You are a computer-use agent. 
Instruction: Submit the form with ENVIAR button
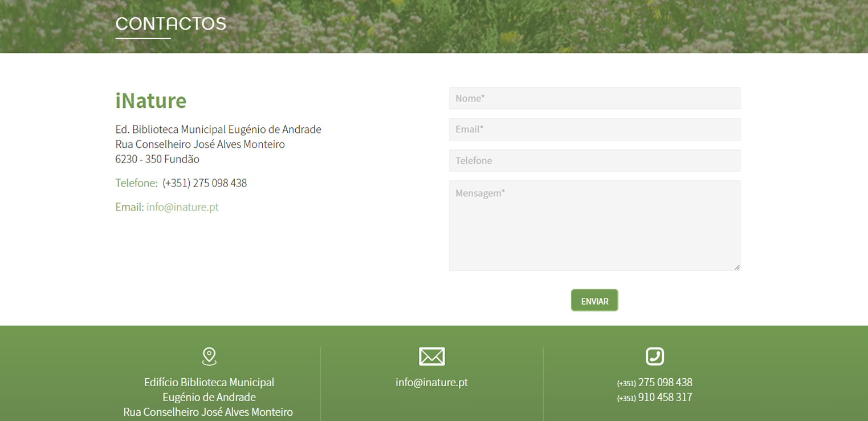[x=594, y=301]
